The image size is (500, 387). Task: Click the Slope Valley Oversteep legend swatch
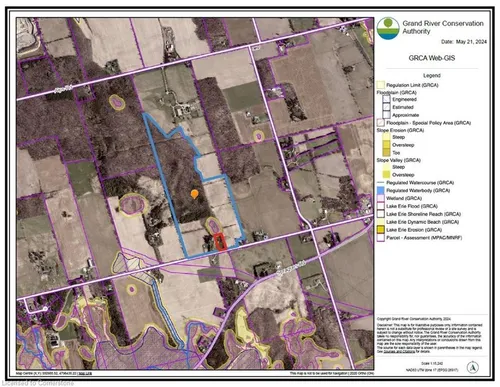coord(387,175)
